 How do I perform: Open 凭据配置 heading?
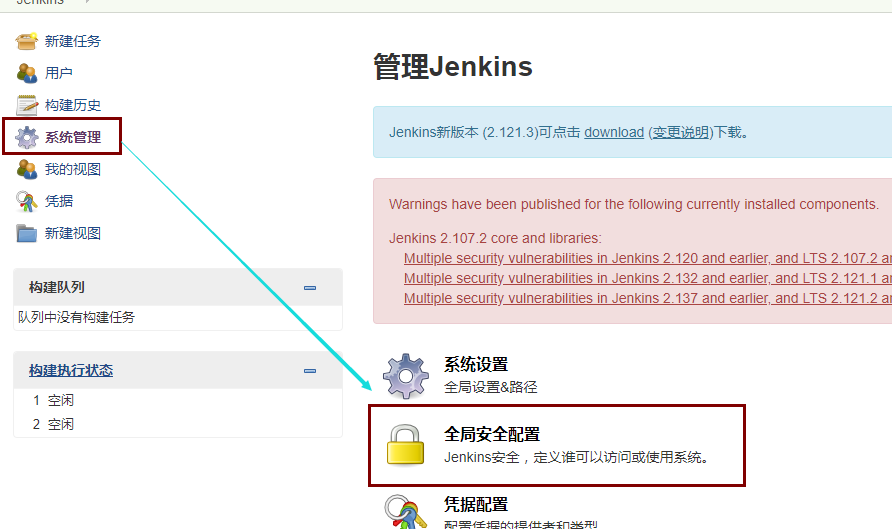476,505
